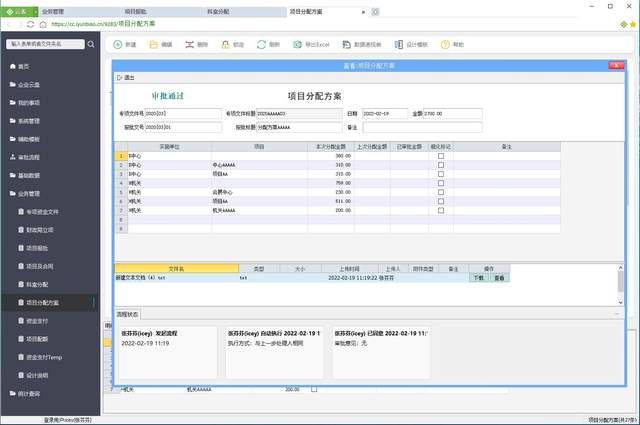Click the pivot table icon in toolbar
The image size is (640, 425).
pos(346,45)
